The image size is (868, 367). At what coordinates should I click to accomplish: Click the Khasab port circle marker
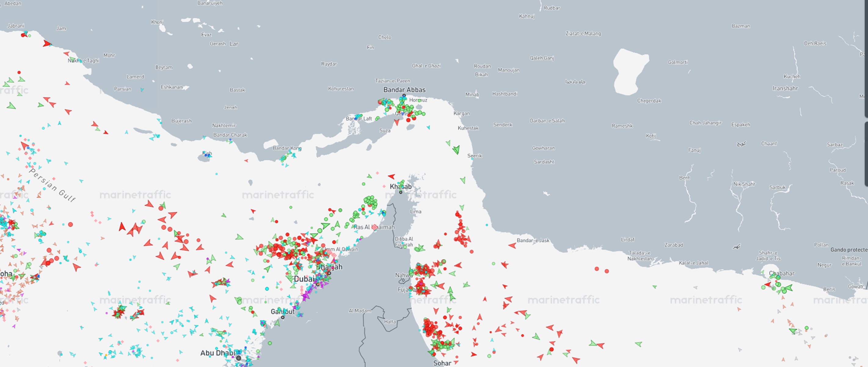point(401,192)
